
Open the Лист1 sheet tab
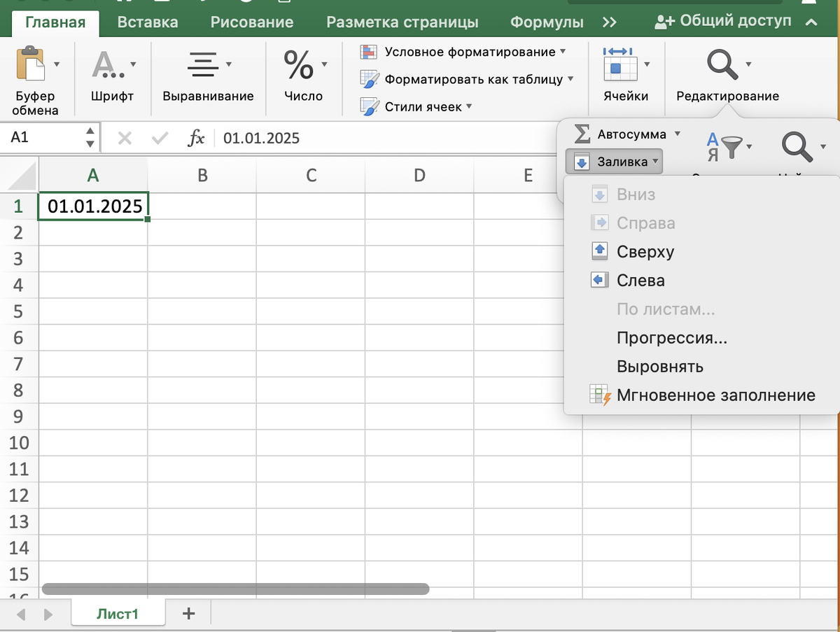pos(118,614)
